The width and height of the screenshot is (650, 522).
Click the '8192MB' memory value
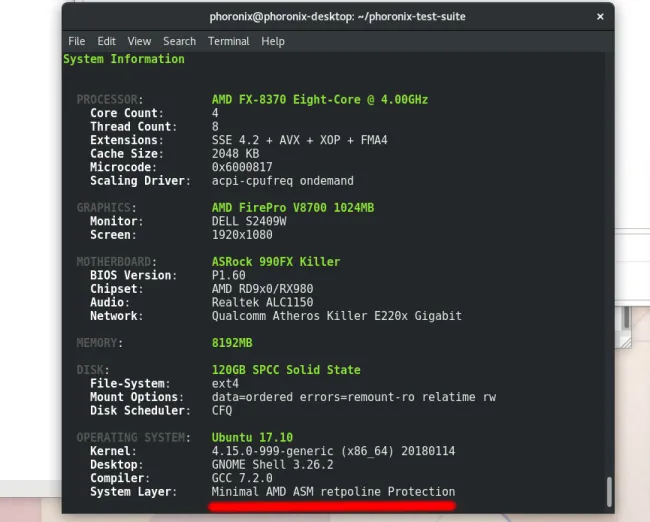(232, 343)
